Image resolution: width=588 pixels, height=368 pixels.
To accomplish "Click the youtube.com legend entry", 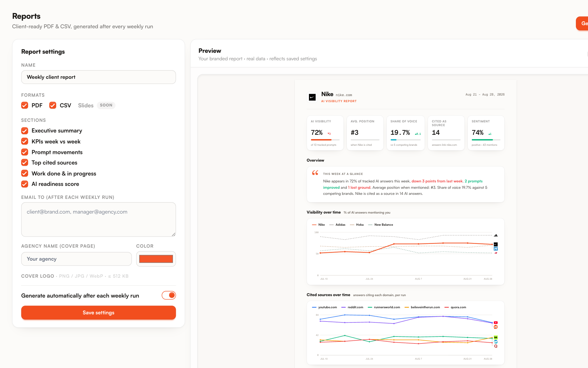I will (325, 307).
